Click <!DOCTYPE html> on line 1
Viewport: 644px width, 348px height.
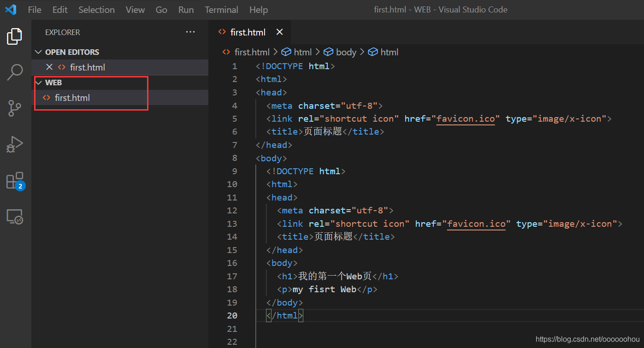coord(295,66)
